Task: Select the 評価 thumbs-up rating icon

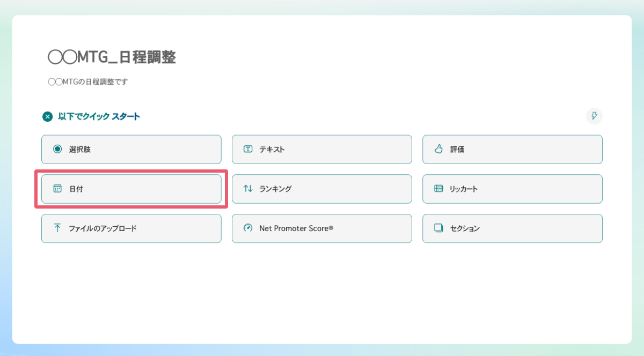Action: (x=438, y=149)
